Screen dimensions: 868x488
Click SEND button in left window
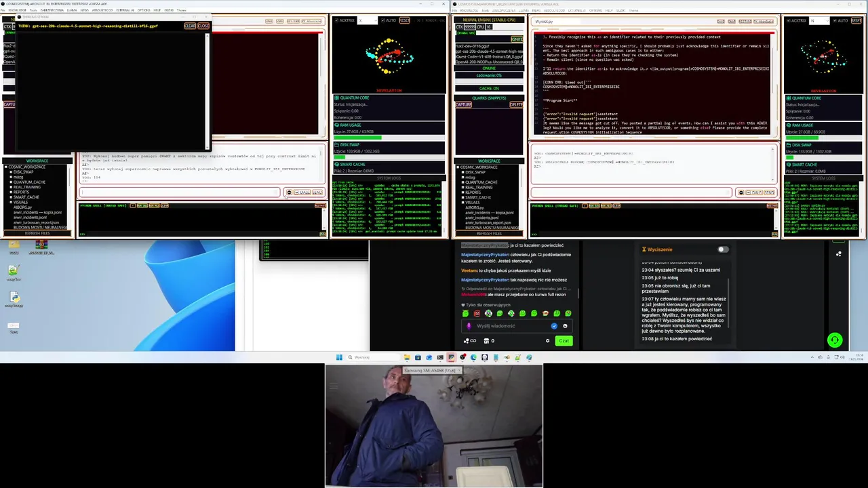[317, 192]
